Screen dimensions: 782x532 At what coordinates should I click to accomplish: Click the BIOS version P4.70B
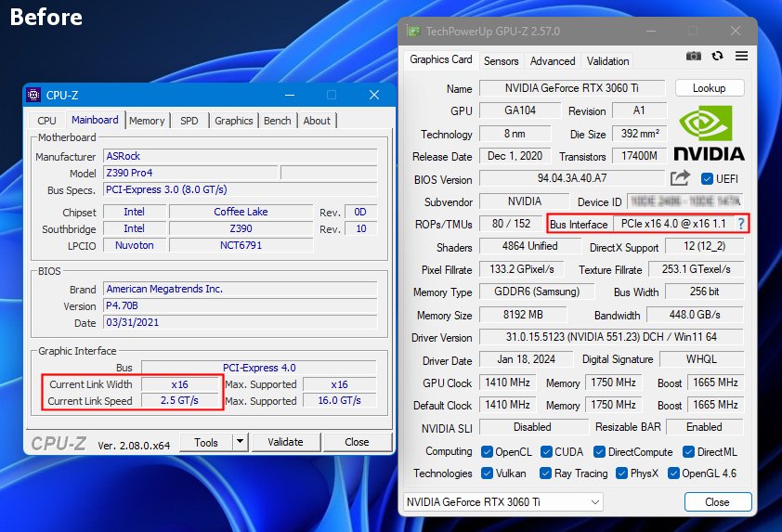pyautogui.click(x=240, y=305)
